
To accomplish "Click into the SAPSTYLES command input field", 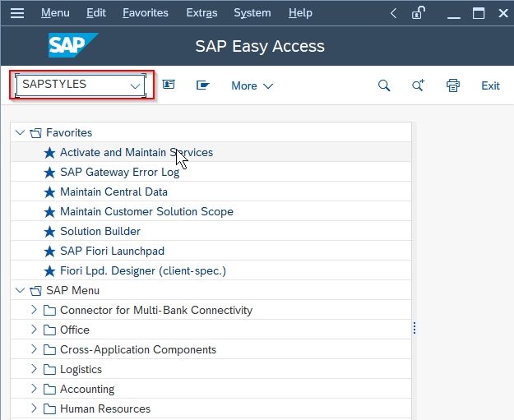I will point(74,85).
